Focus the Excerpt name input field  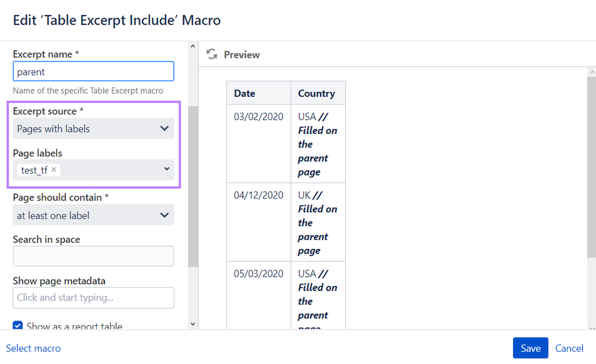(93, 72)
